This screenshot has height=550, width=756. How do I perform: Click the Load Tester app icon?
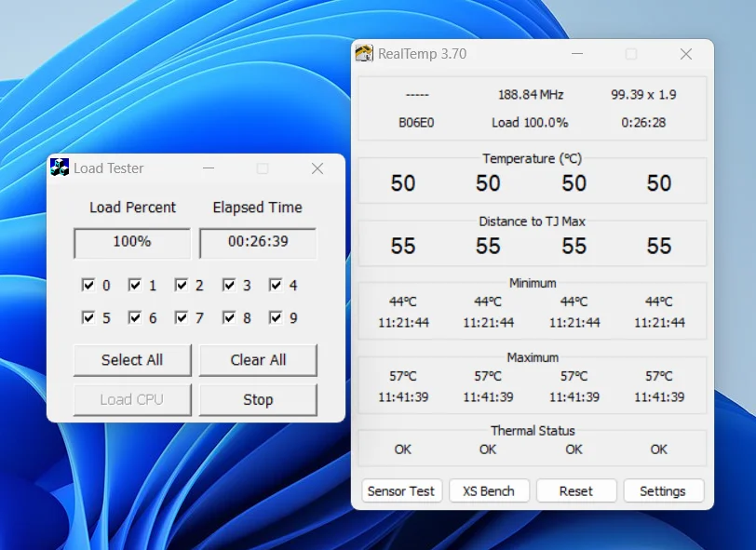pyautogui.click(x=60, y=168)
